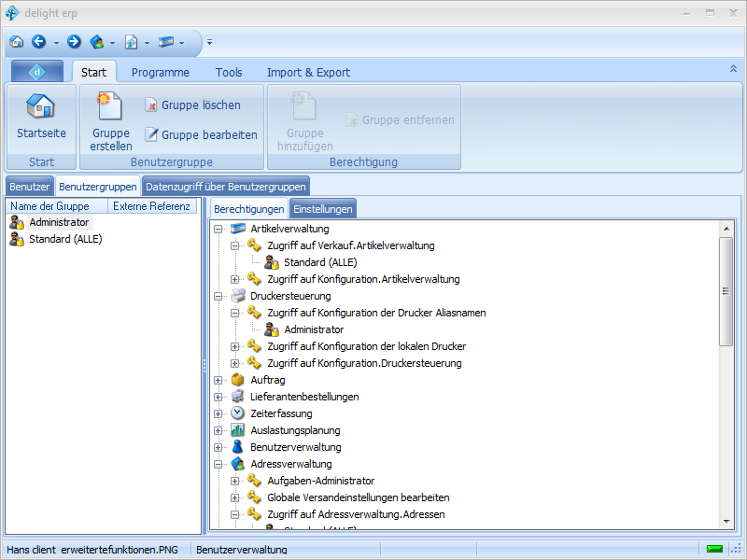Select the Standard (ALLE) group in list
747x560 pixels.
click(64, 239)
